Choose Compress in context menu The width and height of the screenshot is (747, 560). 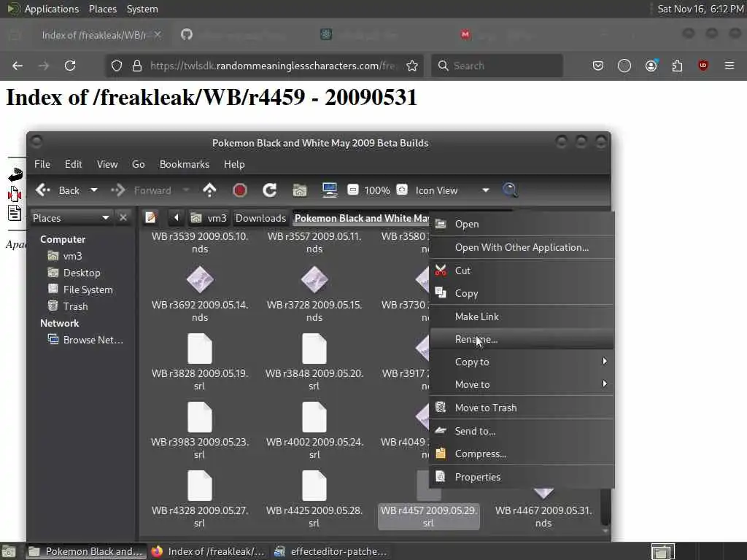click(522, 454)
